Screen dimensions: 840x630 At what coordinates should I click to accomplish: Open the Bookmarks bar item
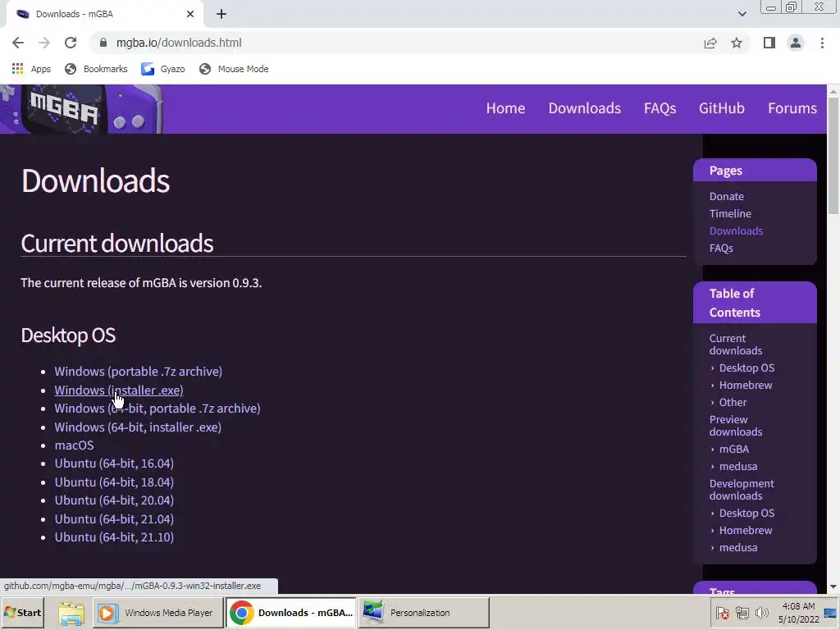(x=96, y=69)
